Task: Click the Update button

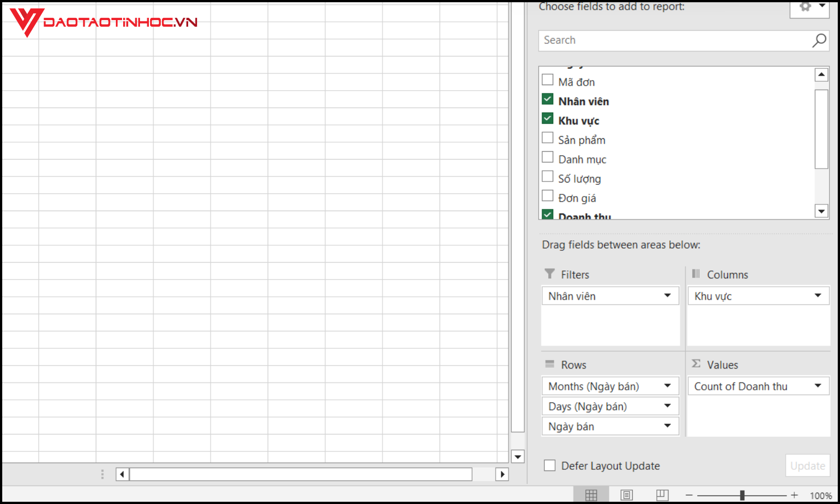Action: point(808,465)
